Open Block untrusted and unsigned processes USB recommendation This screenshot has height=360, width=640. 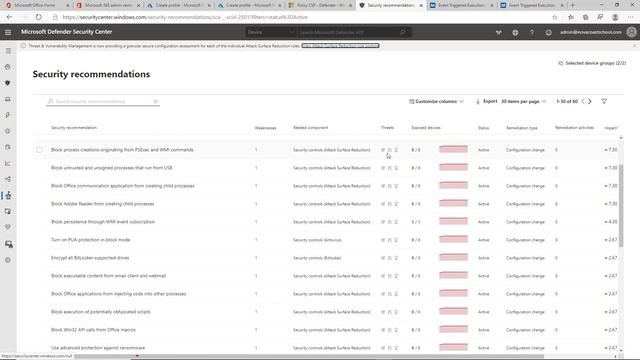click(x=111, y=168)
